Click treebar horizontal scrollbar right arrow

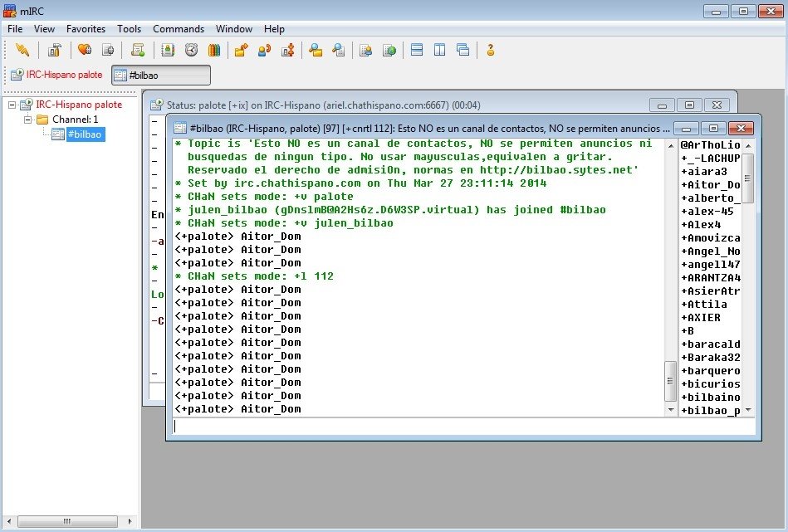[130, 521]
